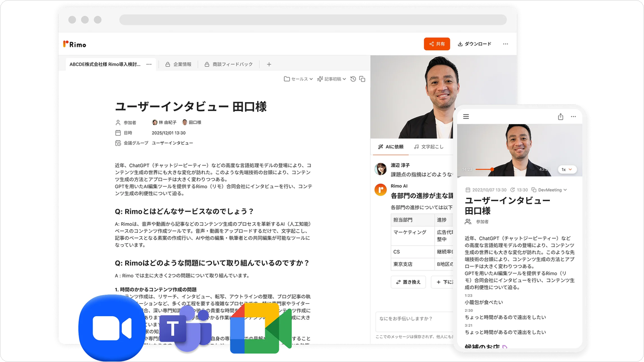The height and width of the screenshot is (362, 644).
Task: Click the Google Meet icon
Action: (x=261, y=329)
